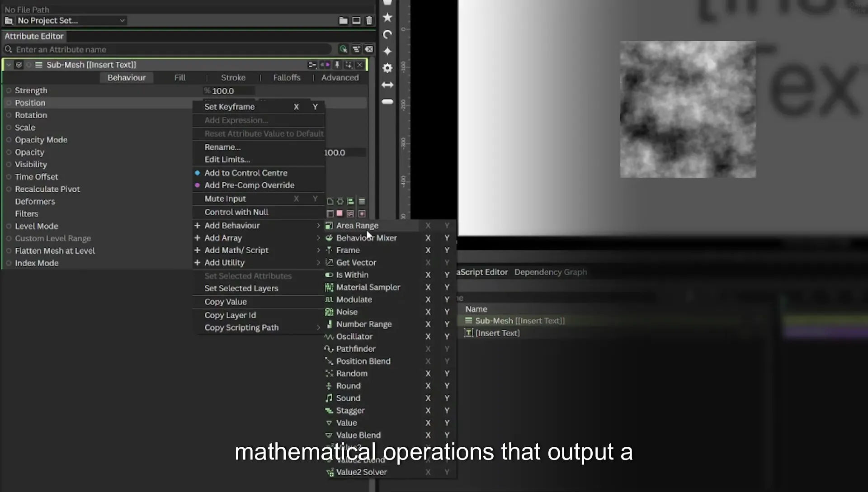Click the monitor icon in project bar

(356, 20)
